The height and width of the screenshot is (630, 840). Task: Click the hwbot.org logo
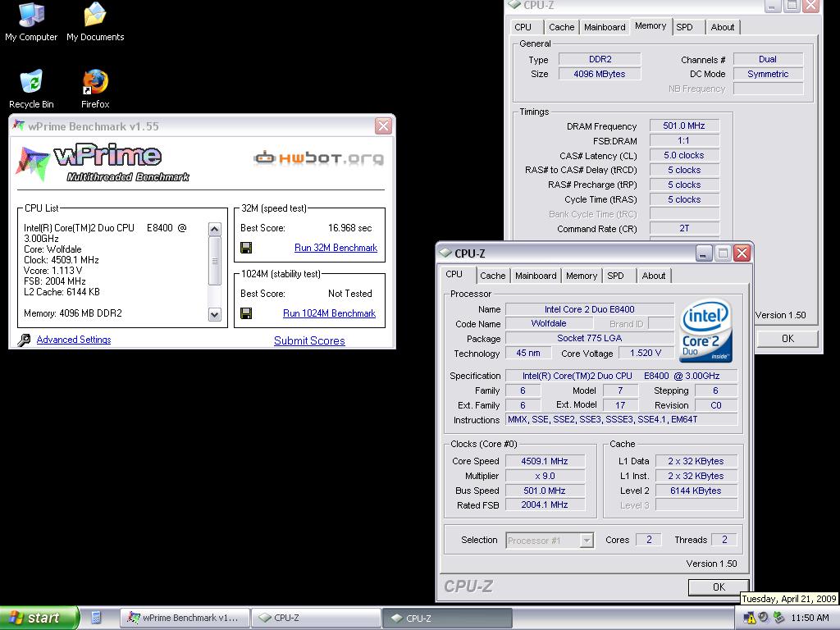point(319,158)
